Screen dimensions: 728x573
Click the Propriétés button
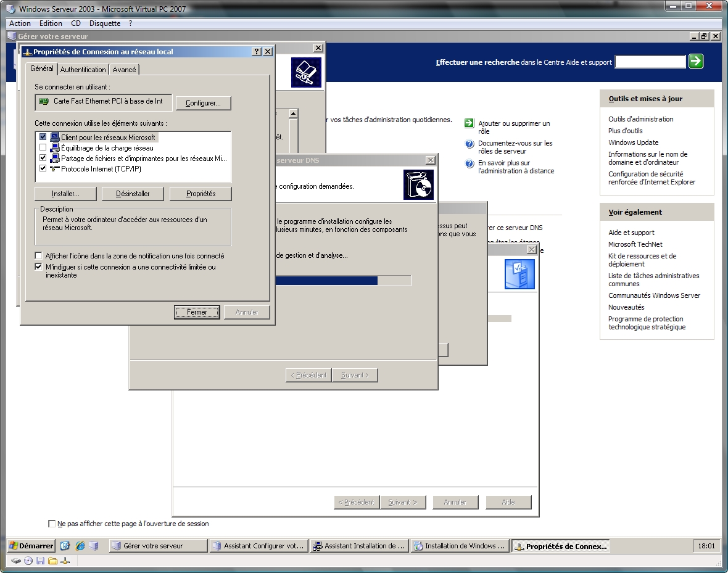(x=201, y=194)
